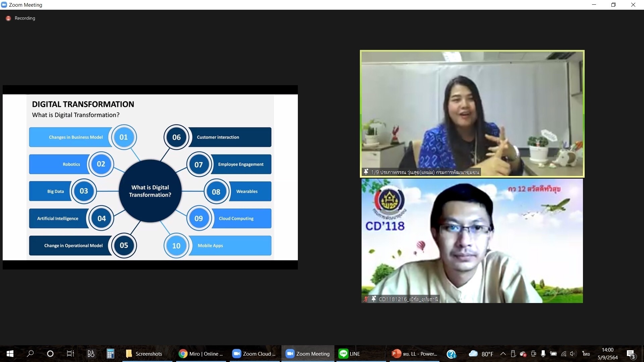
Task: Click the Windows Search icon
Action: coord(30,354)
